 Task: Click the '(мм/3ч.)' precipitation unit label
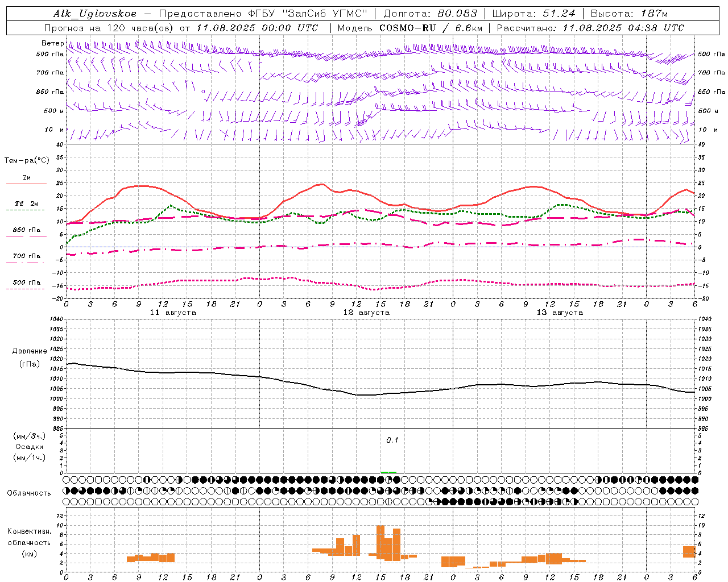pyautogui.click(x=30, y=436)
